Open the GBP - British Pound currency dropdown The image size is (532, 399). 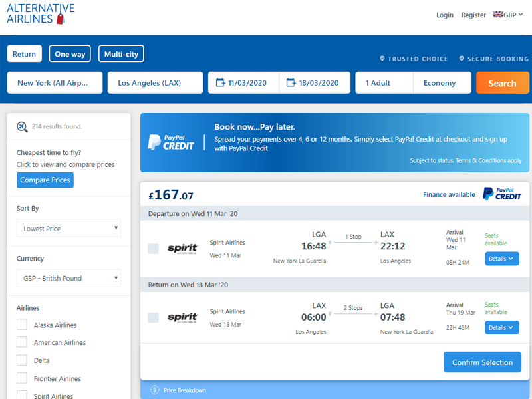[69, 278]
